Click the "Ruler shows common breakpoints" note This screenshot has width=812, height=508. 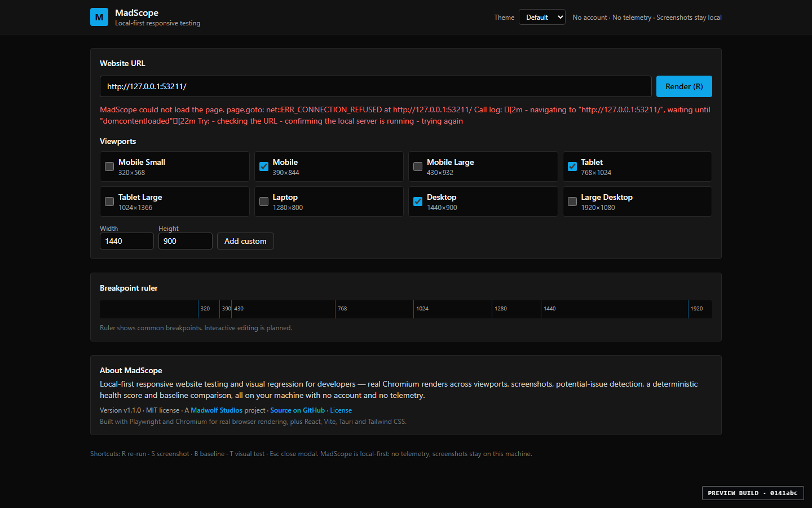(196, 328)
